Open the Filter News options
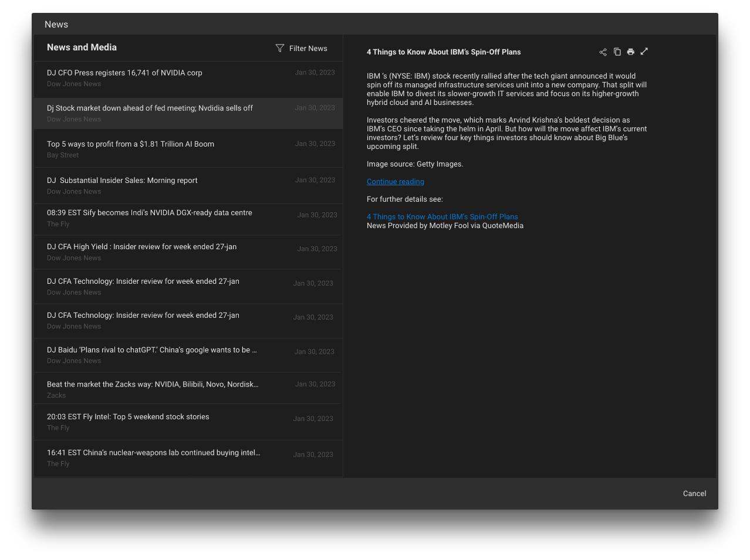The image size is (750, 560). 308,49
